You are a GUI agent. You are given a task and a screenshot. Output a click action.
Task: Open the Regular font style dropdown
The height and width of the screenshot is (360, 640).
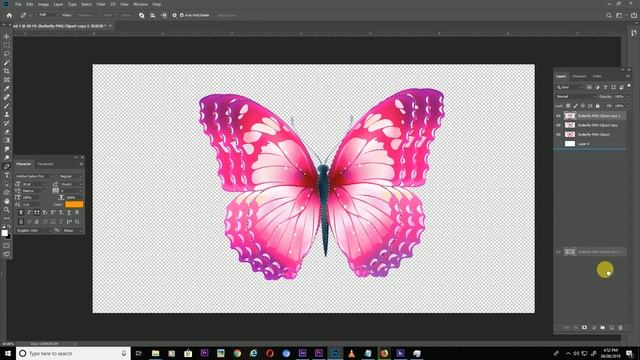pyautogui.click(x=70, y=176)
